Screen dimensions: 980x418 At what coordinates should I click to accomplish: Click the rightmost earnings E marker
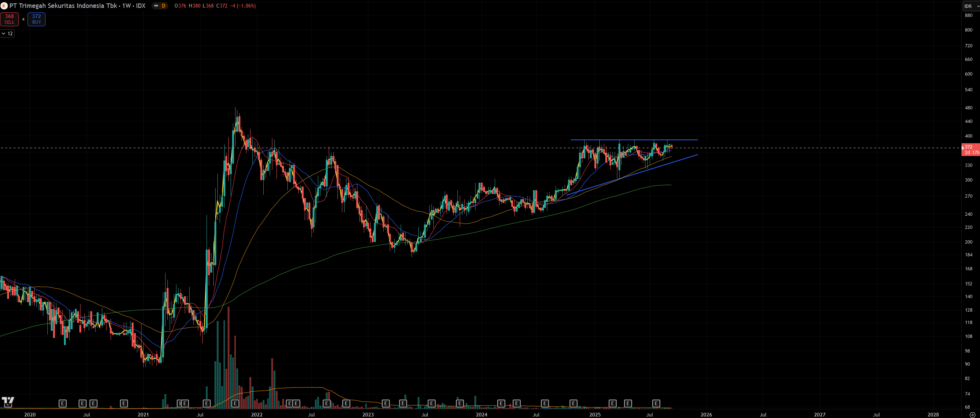[656, 403]
